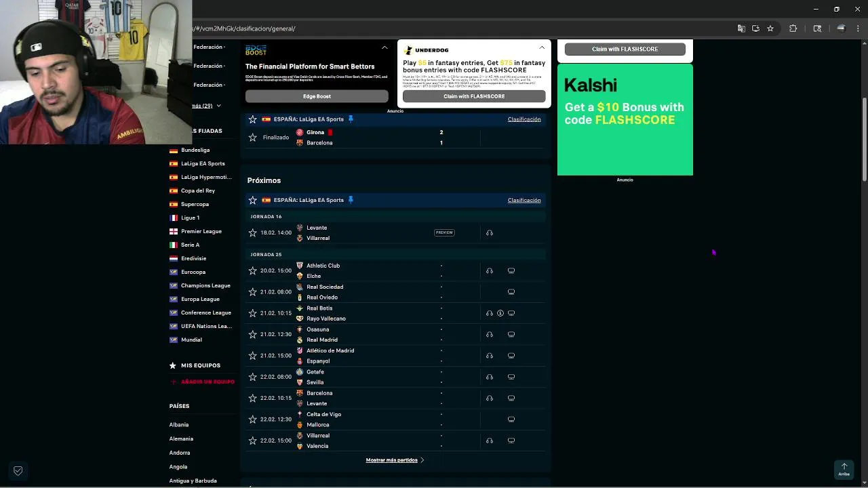This screenshot has width=868, height=488.
Task: Star the Barcelona vs Levante match
Action: point(253,398)
